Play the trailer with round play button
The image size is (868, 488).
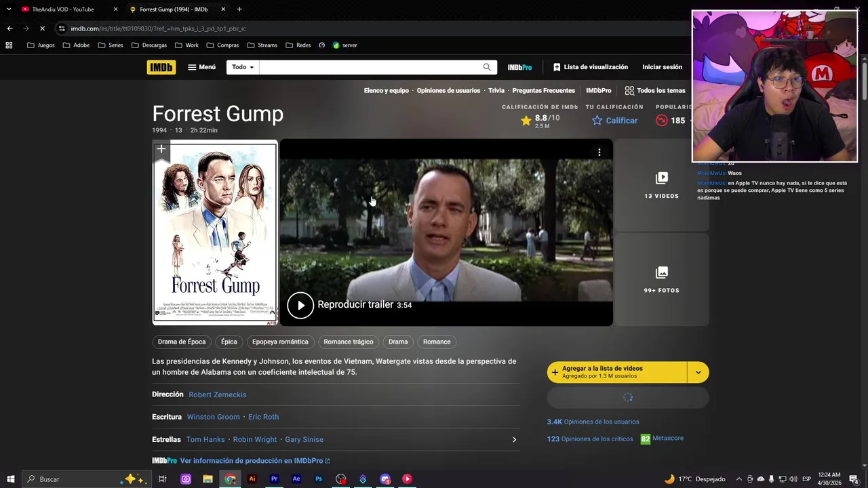click(x=300, y=305)
